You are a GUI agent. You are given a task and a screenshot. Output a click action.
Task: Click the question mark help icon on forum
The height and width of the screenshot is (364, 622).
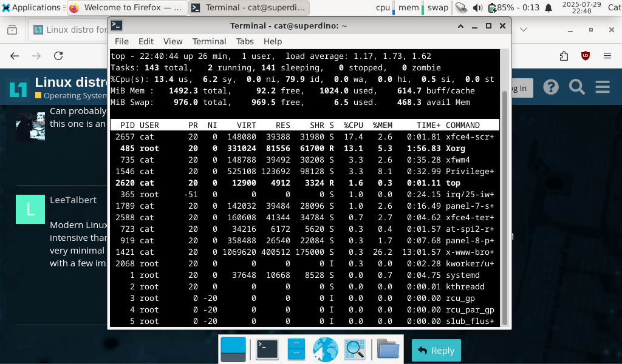[551, 87]
